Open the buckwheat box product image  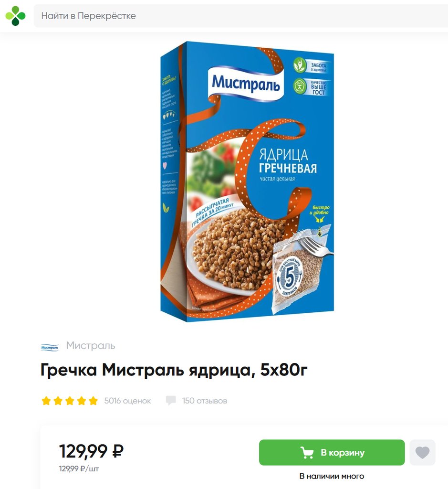[247, 181]
